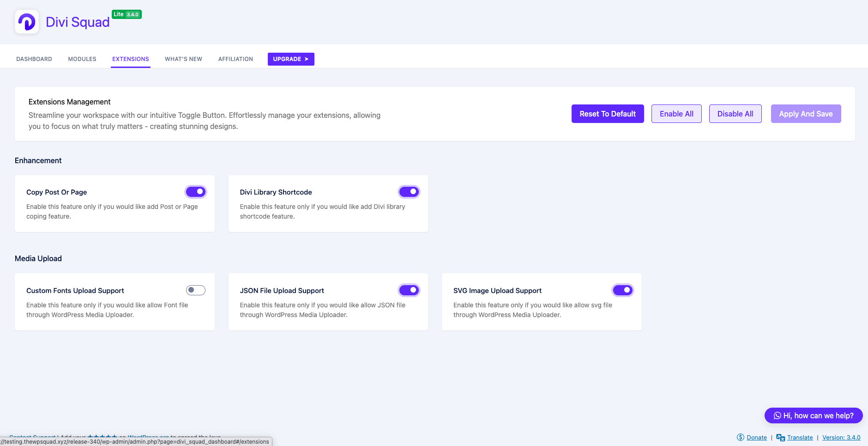Click the 'allow JSON file' description text
Screen dimensions: 868x446
[322, 310]
